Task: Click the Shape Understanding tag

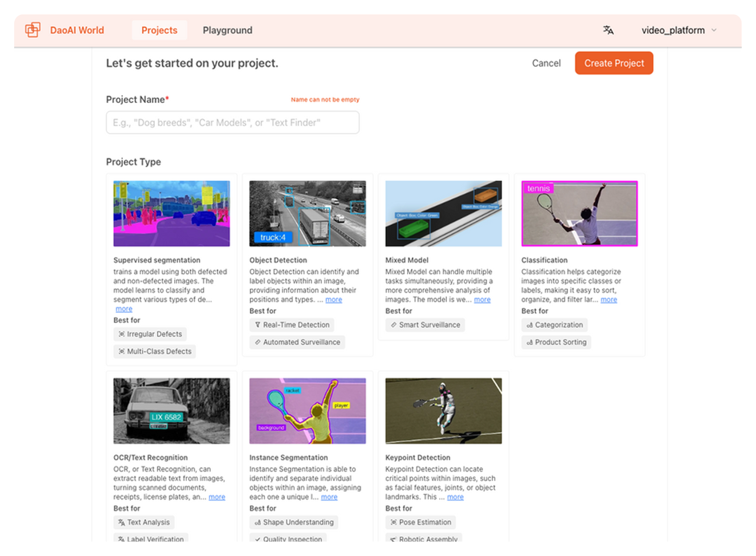Action: (x=294, y=522)
